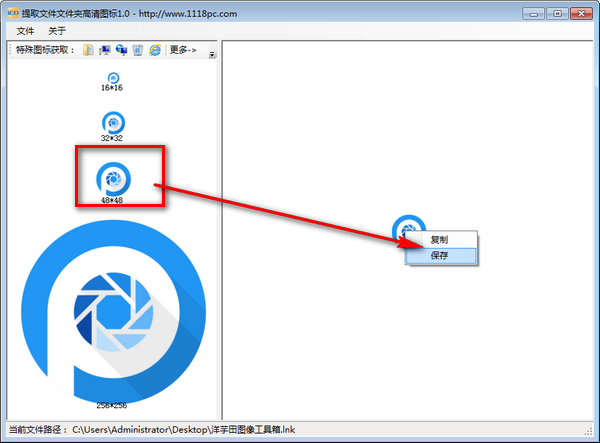Open the toolbar overflow arrow
This screenshot has width=600, height=443.
pyautogui.click(x=212, y=54)
